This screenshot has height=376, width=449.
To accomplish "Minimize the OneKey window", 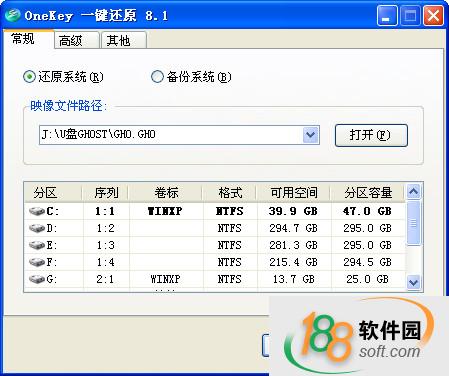I will [x=387, y=15].
